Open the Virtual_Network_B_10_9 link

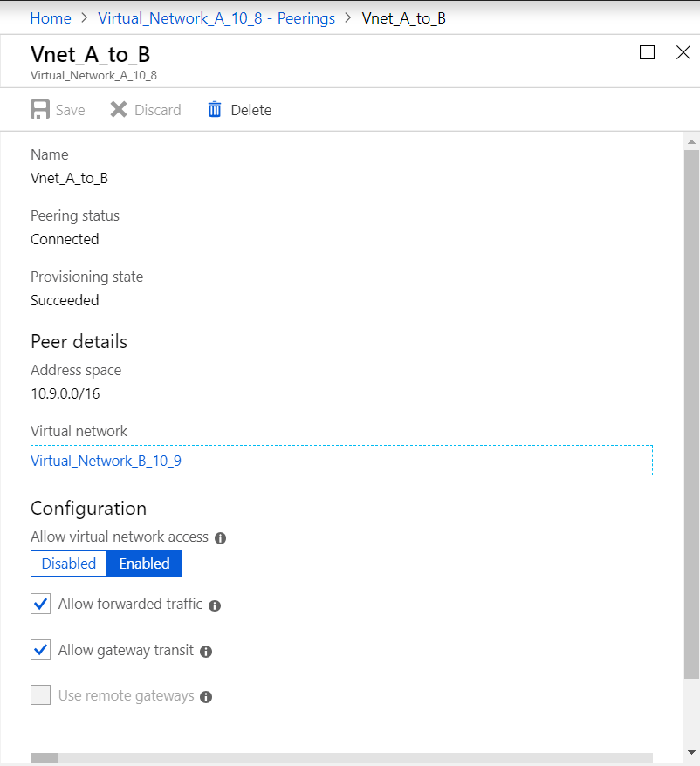click(106, 461)
